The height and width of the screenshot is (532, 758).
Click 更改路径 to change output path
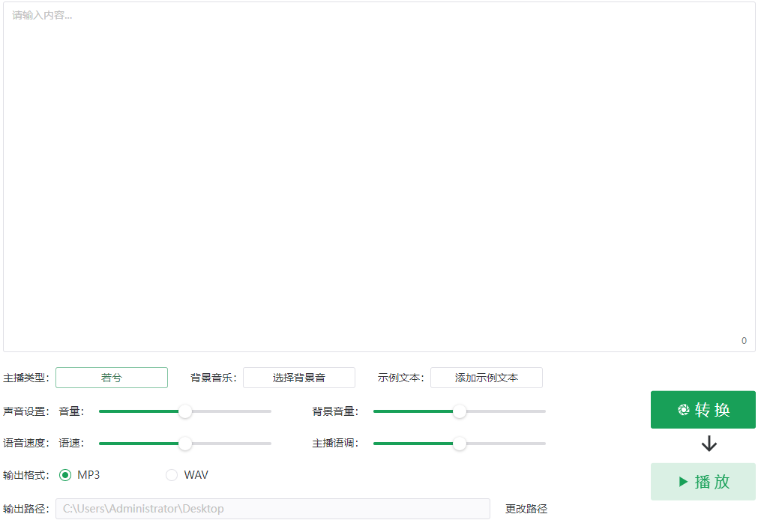526,509
